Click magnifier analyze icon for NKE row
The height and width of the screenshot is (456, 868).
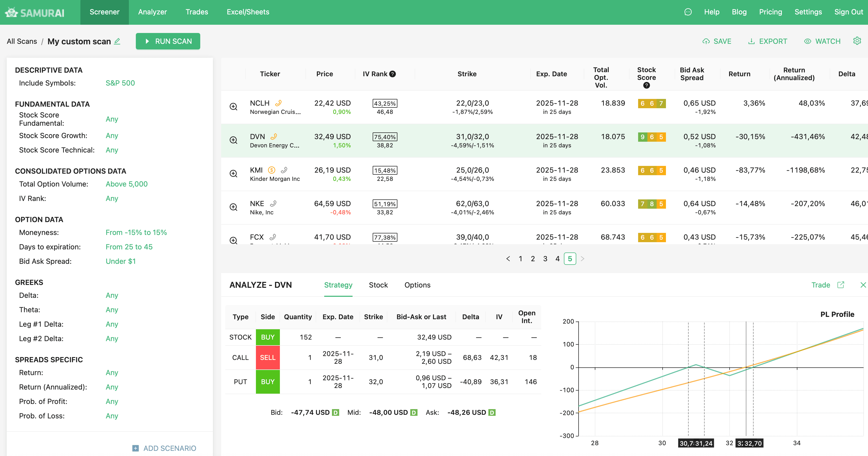(233, 207)
